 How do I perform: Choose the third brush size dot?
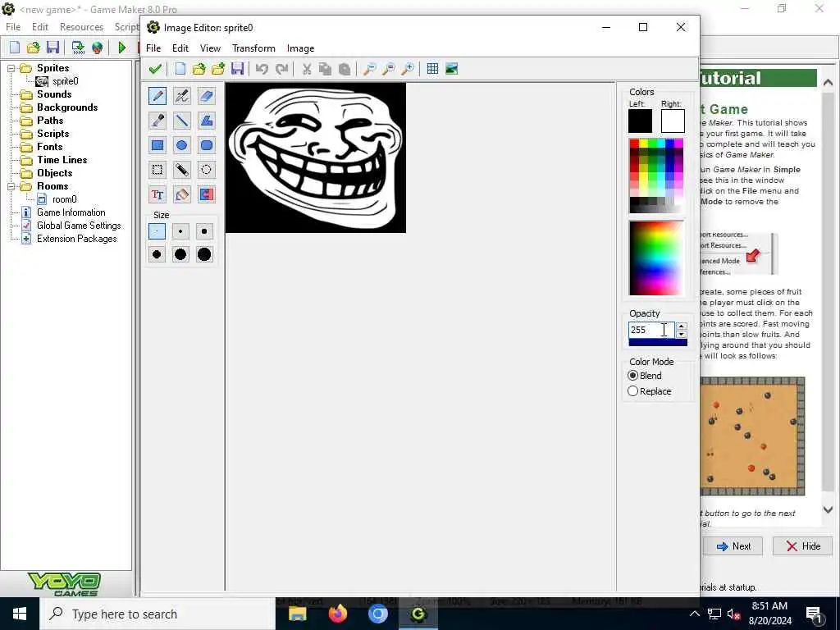coord(204,231)
